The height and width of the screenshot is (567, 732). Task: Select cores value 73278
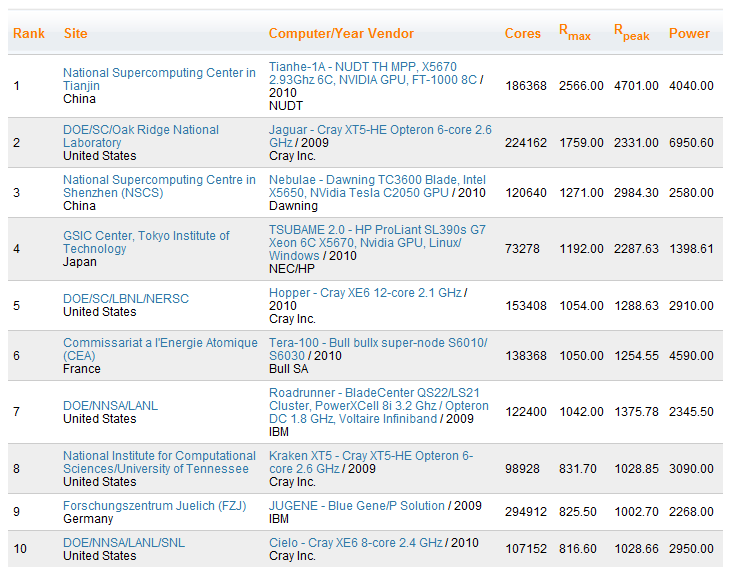522,249
